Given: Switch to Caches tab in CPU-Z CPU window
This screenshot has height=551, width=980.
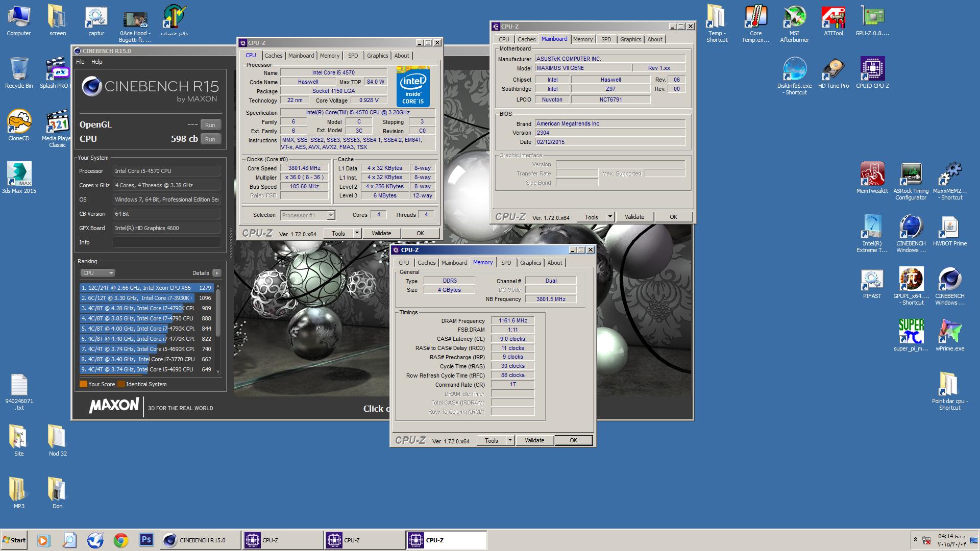Looking at the screenshot, I should coord(273,56).
